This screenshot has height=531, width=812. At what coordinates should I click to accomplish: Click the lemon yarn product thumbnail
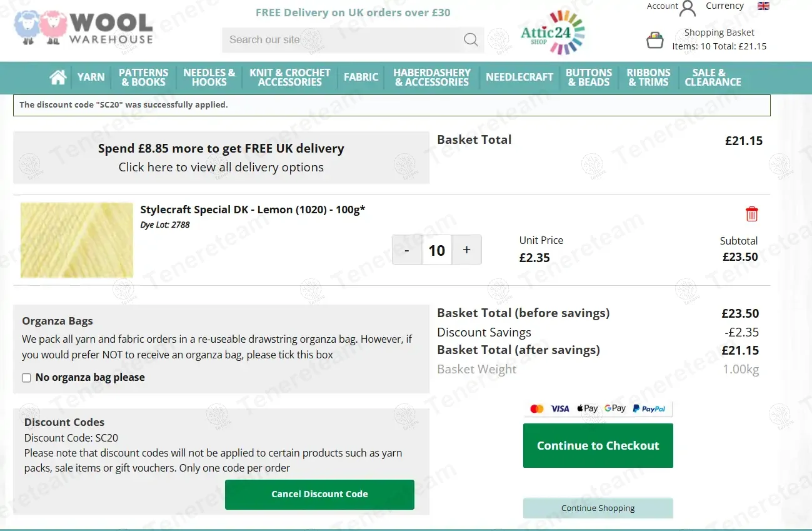point(77,240)
